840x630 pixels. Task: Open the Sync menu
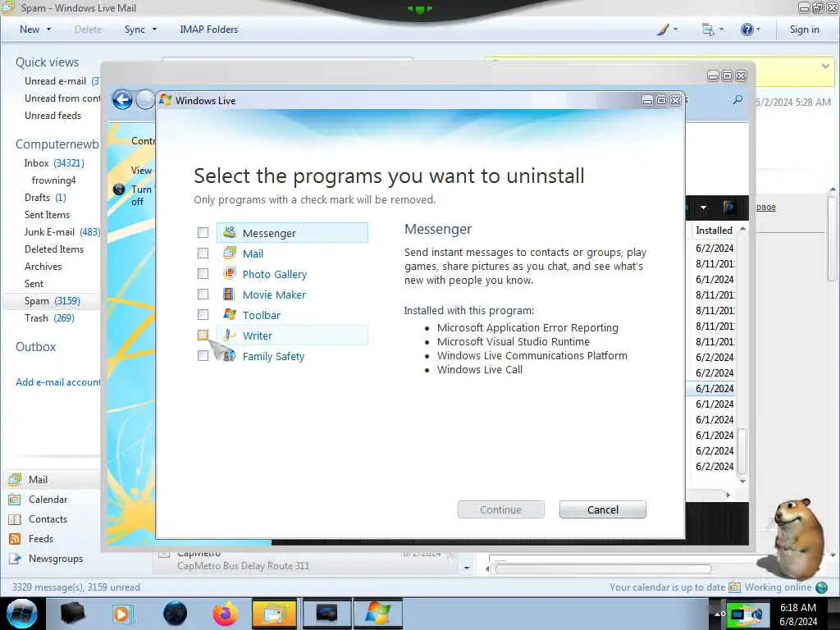click(x=135, y=30)
